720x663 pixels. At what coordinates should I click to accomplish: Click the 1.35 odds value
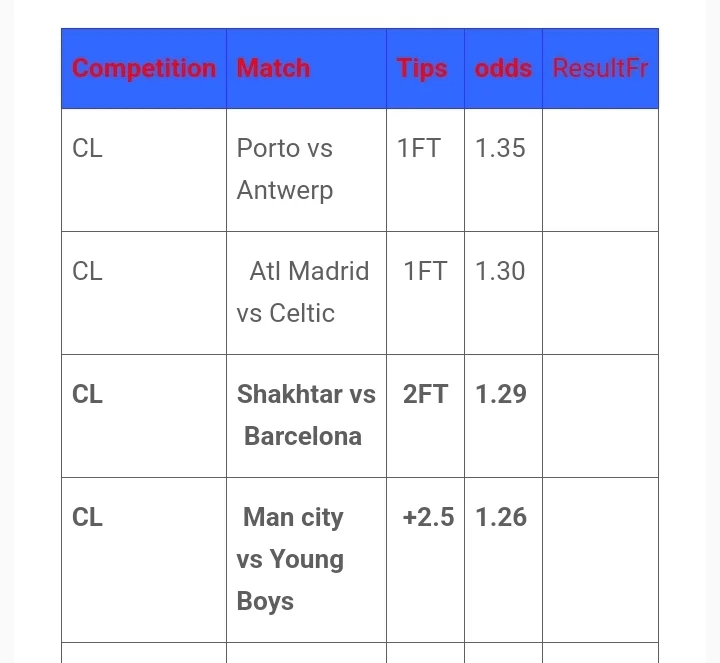coord(500,148)
